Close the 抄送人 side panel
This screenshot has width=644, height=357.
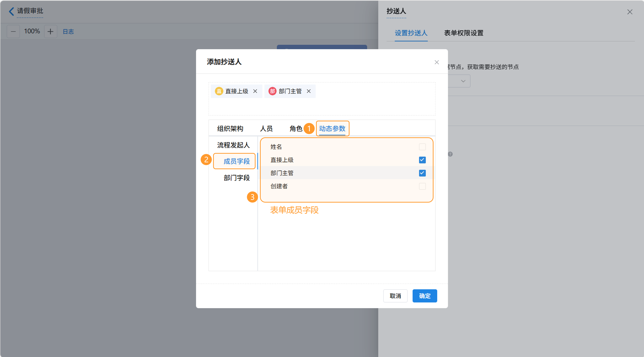(630, 12)
